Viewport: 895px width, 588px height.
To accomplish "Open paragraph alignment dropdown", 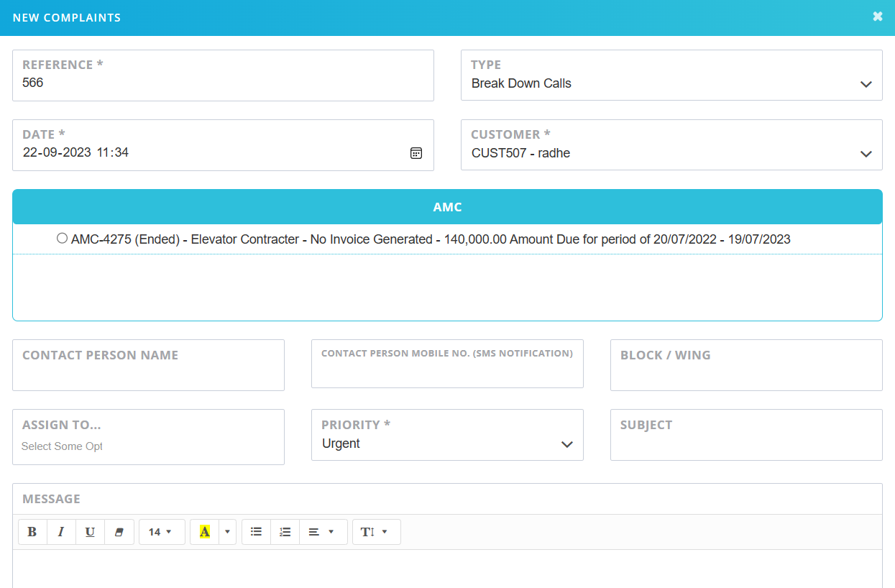I will point(323,532).
